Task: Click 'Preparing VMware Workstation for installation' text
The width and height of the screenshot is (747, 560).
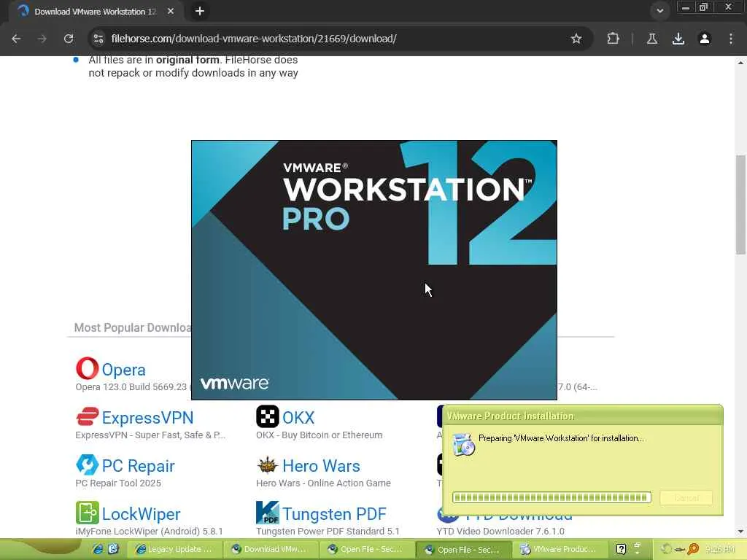Action: coord(561,438)
